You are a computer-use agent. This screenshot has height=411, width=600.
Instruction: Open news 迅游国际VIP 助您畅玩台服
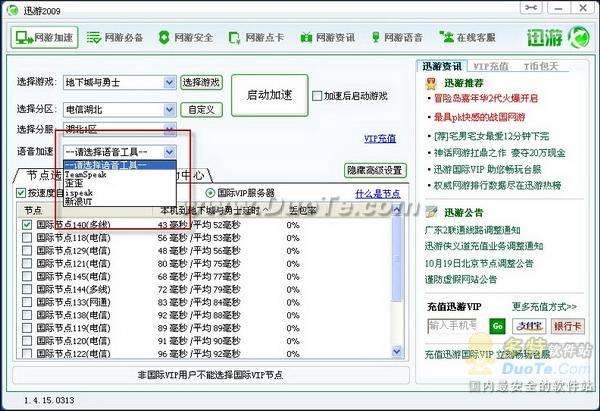(x=488, y=169)
